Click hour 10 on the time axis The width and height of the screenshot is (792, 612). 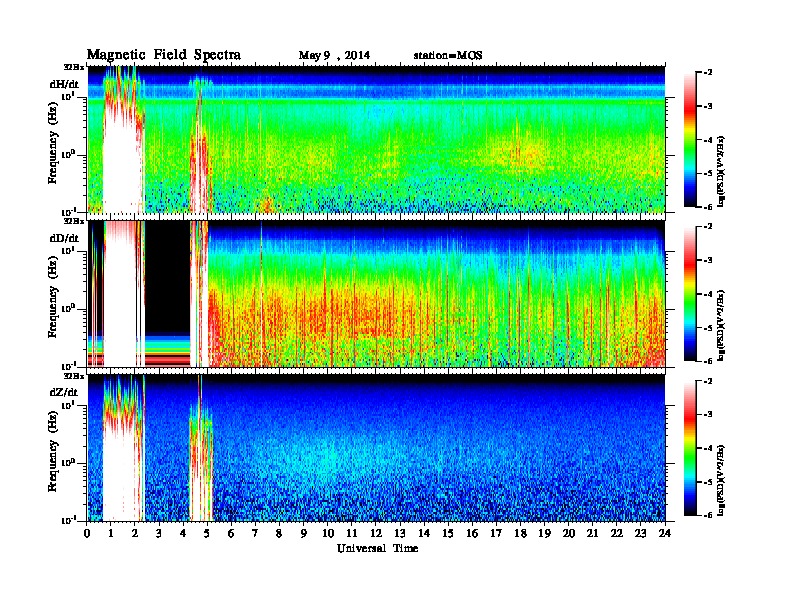[x=328, y=534]
